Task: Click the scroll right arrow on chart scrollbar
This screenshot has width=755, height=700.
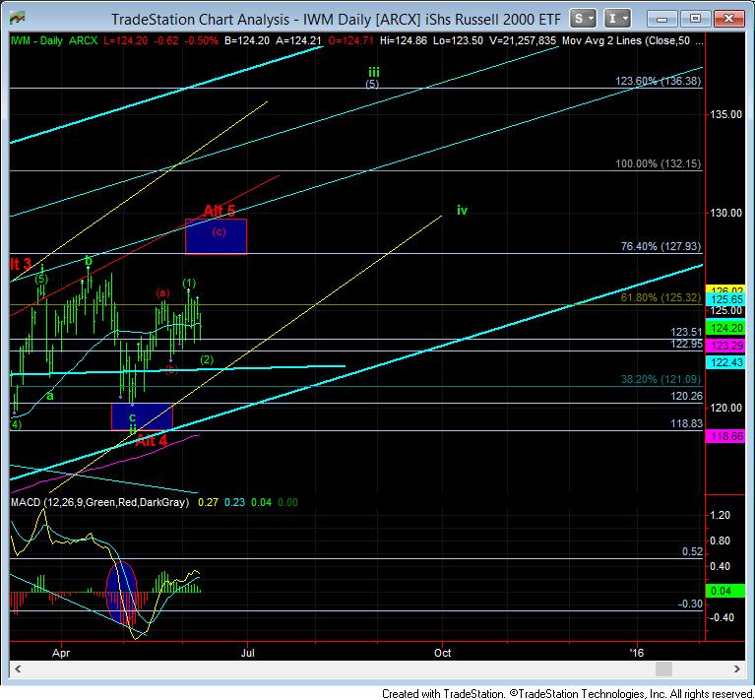Action: click(x=736, y=668)
